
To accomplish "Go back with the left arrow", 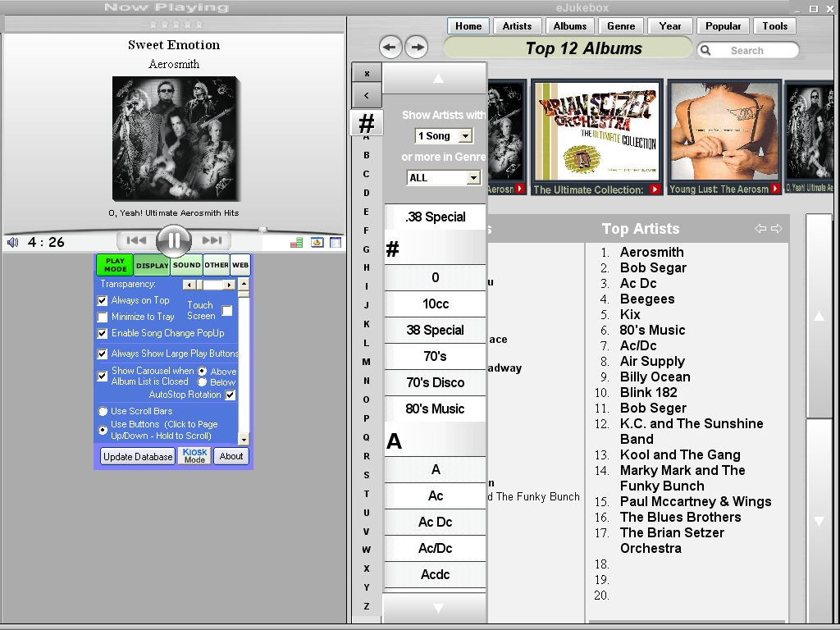I will [x=391, y=47].
